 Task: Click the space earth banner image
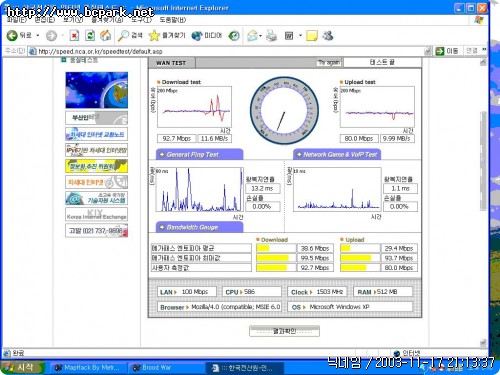click(97, 90)
